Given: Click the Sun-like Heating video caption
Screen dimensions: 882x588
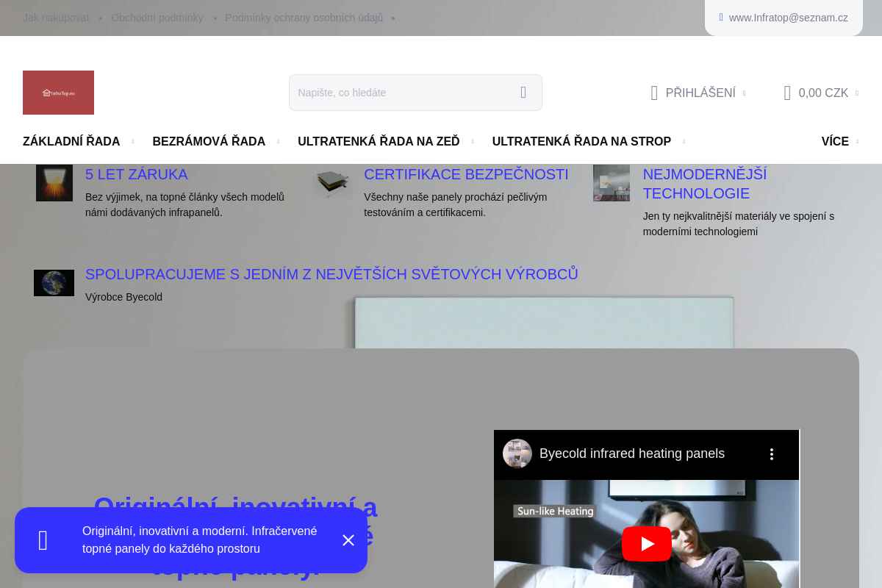Looking at the screenshot, I should [555, 511].
